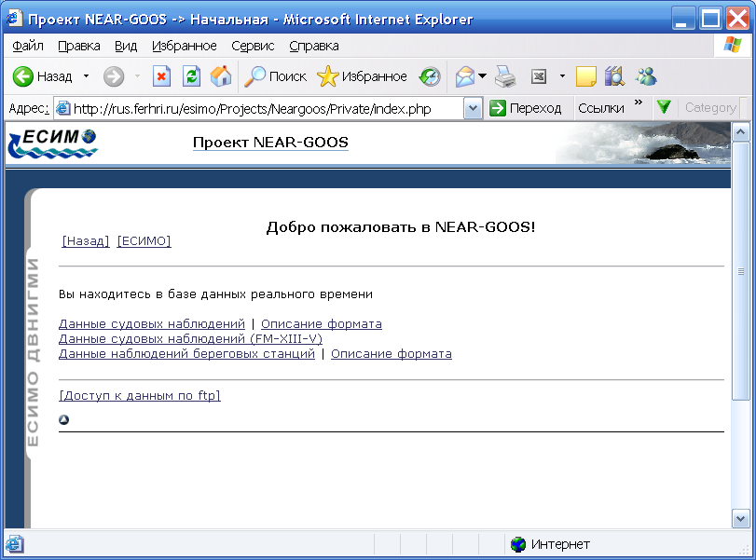Open the Edit button dropdown arrow
The image size is (756, 560).
click(562, 76)
